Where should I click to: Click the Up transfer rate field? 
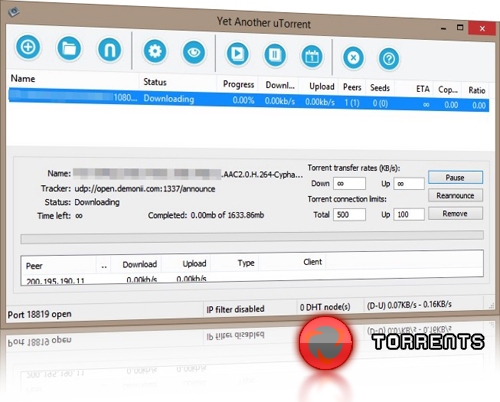coord(409,183)
